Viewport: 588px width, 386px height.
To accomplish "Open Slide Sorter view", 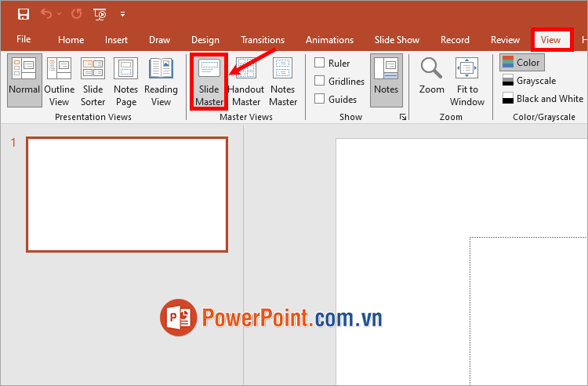I will tap(93, 80).
